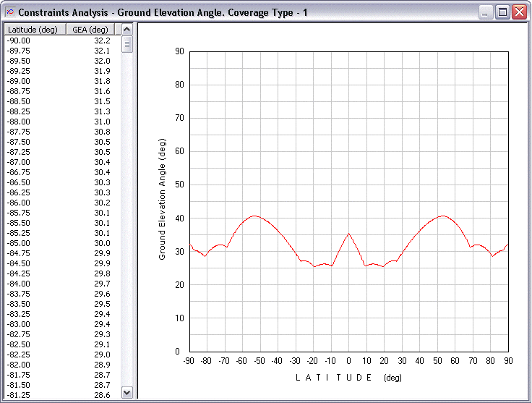Maximize the Constraints Analysis window

tap(502, 12)
